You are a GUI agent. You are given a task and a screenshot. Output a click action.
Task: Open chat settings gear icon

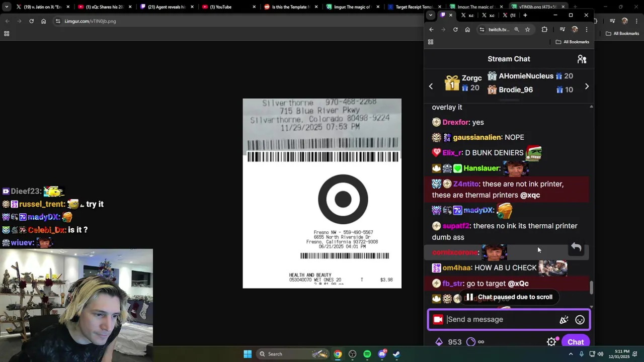[x=551, y=342]
